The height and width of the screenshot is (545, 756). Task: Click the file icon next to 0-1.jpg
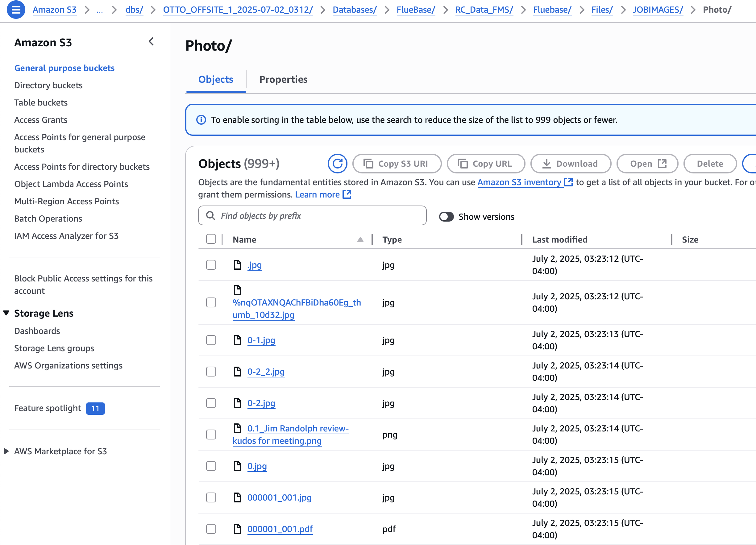click(237, 340)
